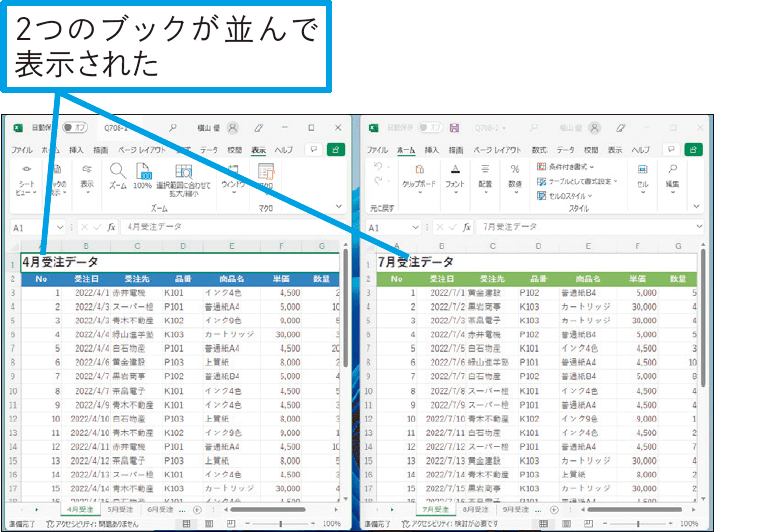Open ページレイアウト tab in right window
This screenshot has height=532, width=783.
click(497, 150)
